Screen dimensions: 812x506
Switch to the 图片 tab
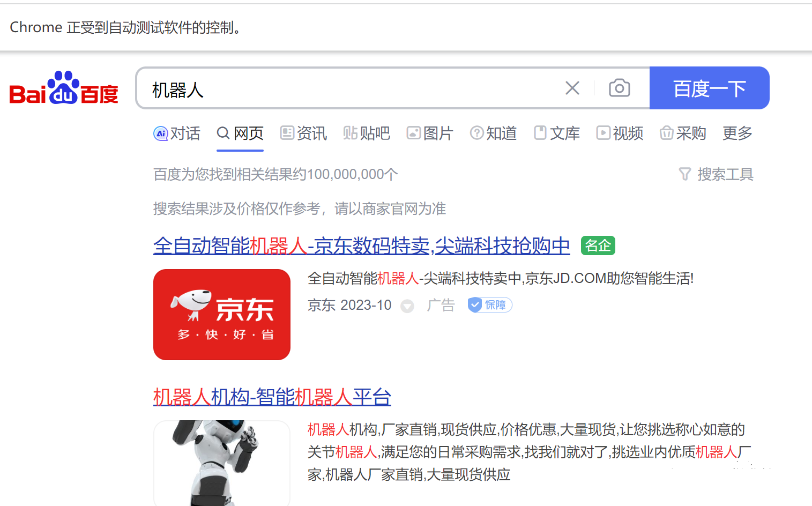click(430, 133)
